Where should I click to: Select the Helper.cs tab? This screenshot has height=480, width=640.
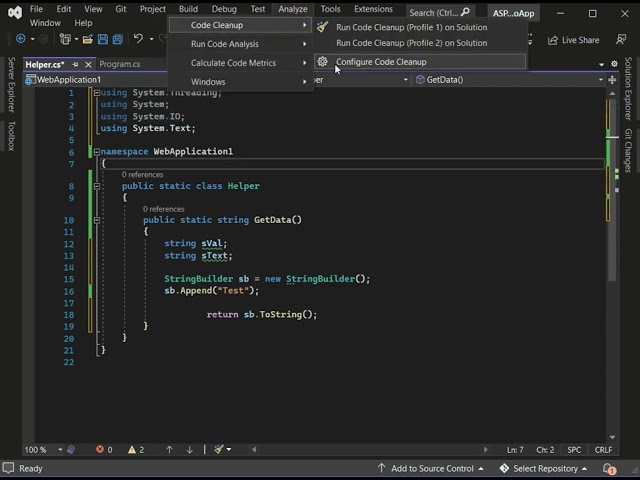[x=44, y=64]
